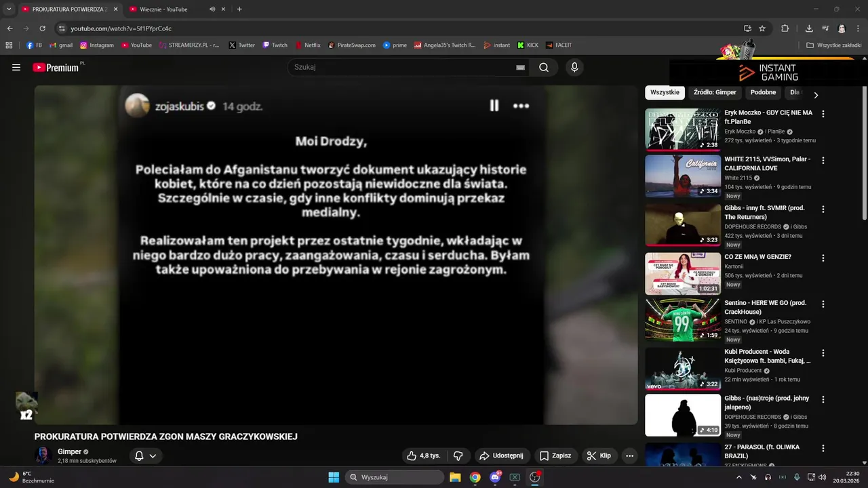The image size is (868, 488).
Task: Open the Gimper channel name link
Action: [69, 451]
